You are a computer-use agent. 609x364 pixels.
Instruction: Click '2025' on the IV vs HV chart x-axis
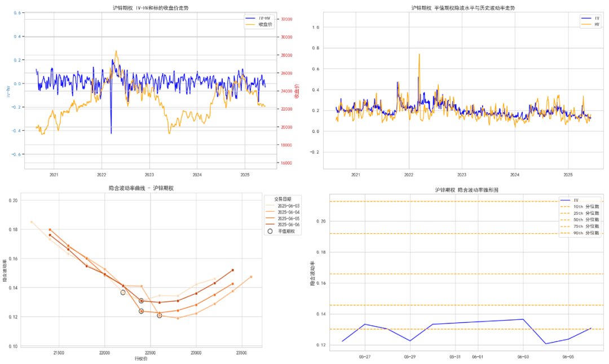point(568,175)
